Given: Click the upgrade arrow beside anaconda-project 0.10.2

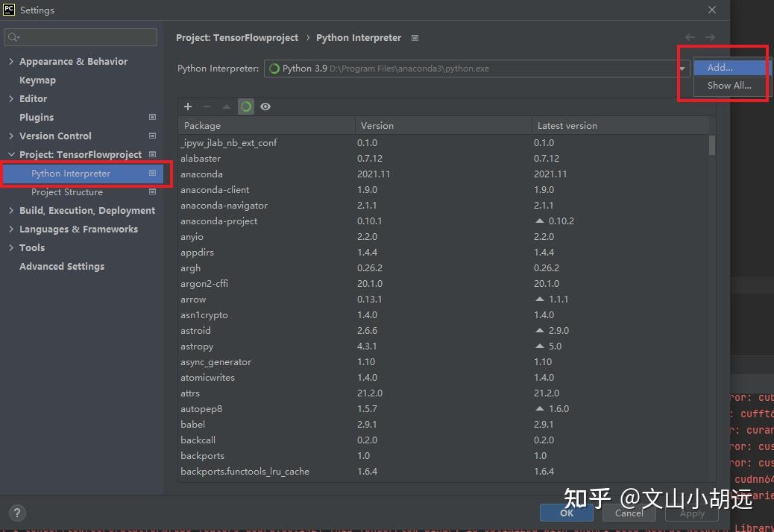Looking at the screenshot, I should [x=540, y=221].
